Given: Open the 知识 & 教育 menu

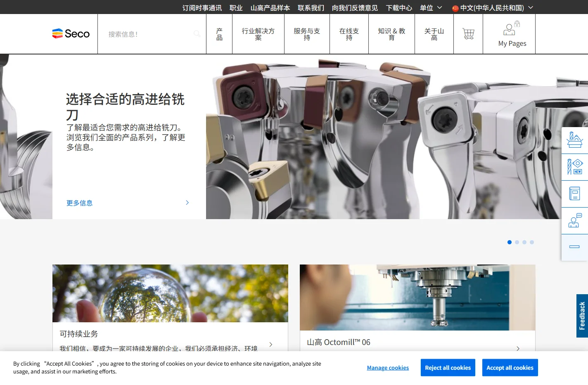Looking at the screenshot, I should [x=391, y=34].
